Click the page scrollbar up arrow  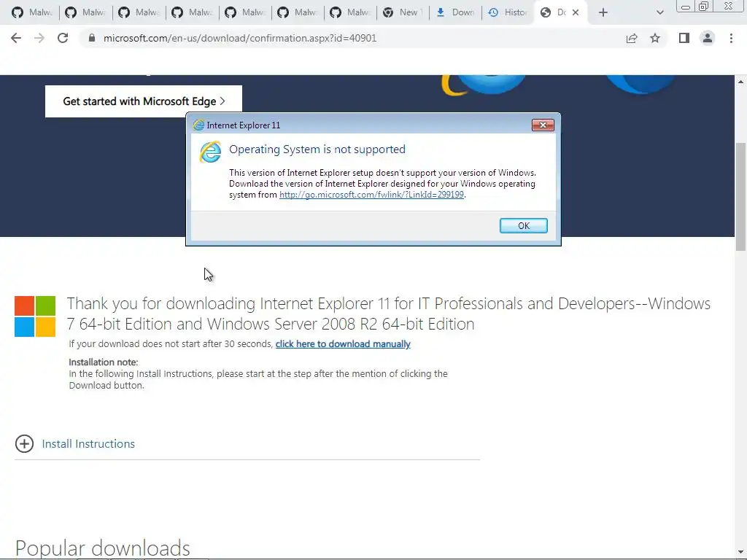point(740,82)
